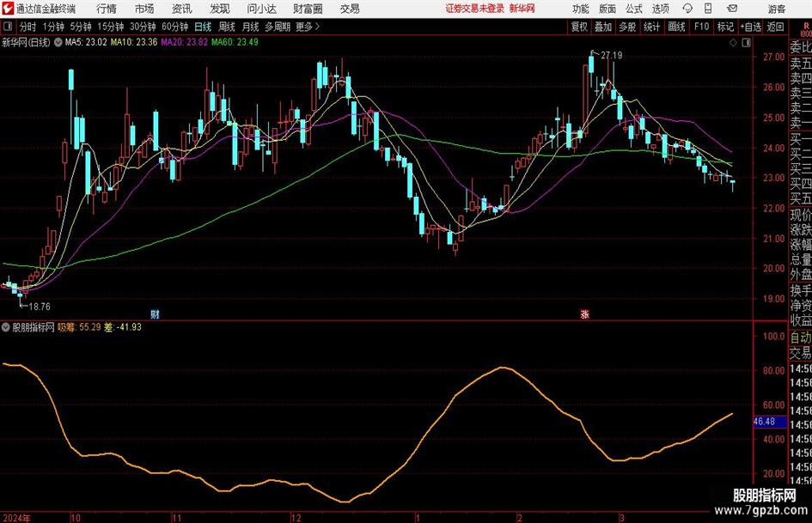Open the 市场 menu
Viewport: 812px width, 523px height.
click(x=144, y=9)
